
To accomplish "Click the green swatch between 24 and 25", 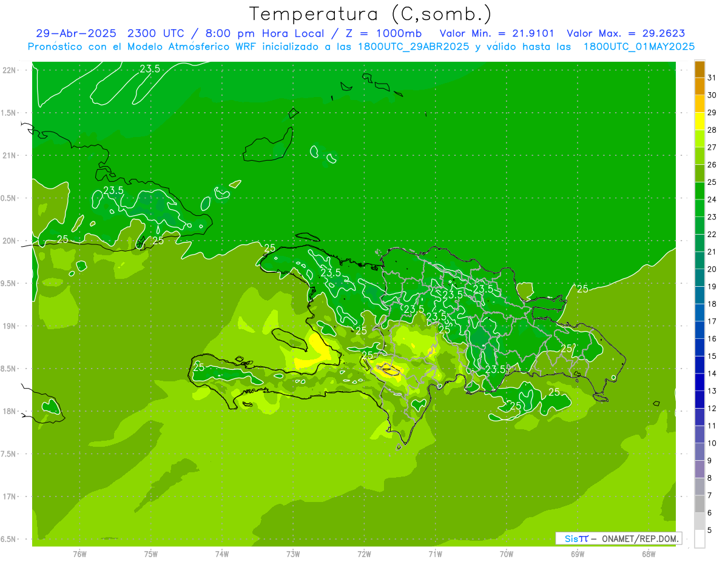I will click(699, 190).
